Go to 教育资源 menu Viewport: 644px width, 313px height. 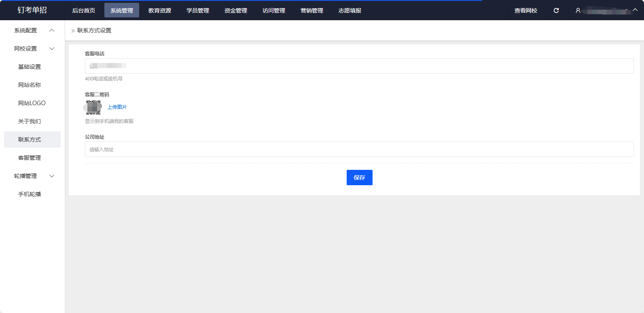160,11
